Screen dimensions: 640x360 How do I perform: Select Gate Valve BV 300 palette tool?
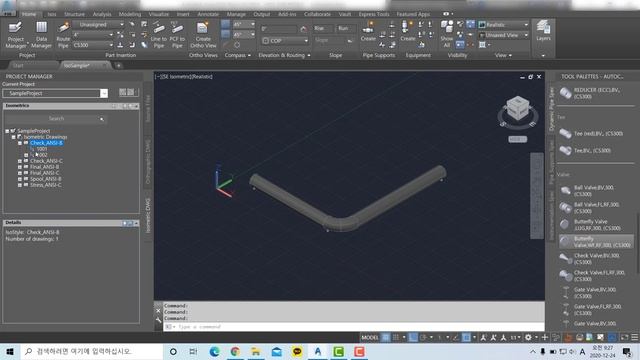[x=595, y=292]
